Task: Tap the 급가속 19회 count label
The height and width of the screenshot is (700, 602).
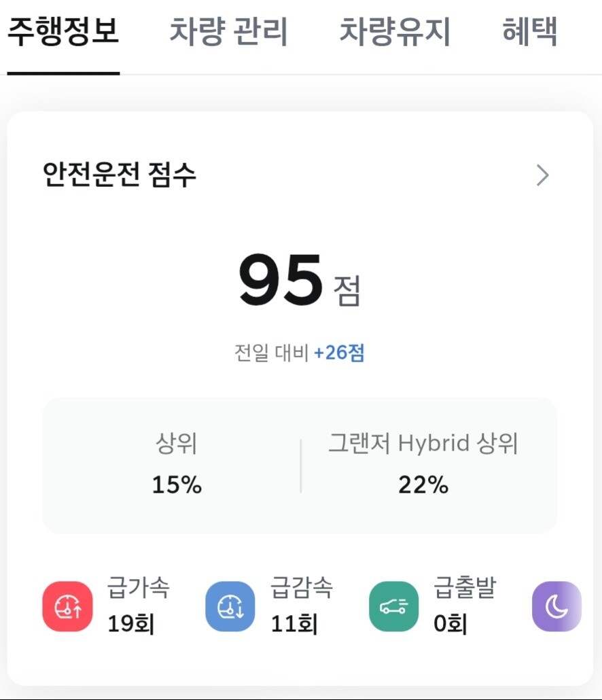Action: 131,623
